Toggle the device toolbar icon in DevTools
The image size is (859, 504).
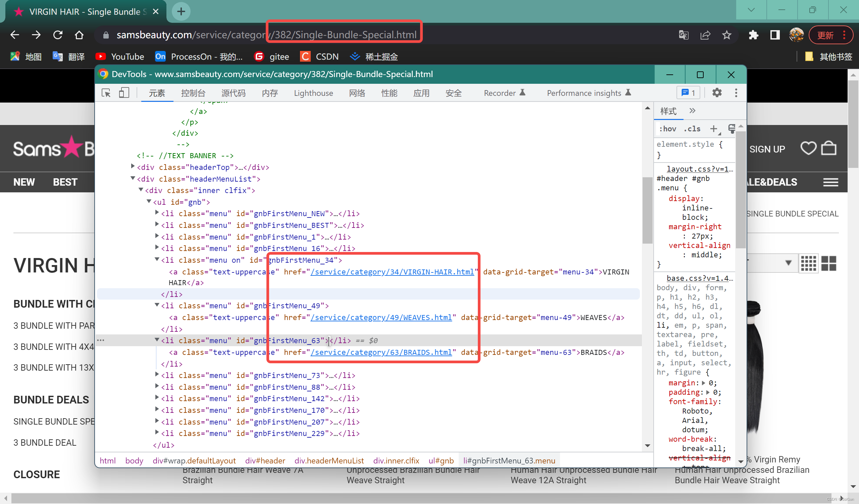point(124,93)
